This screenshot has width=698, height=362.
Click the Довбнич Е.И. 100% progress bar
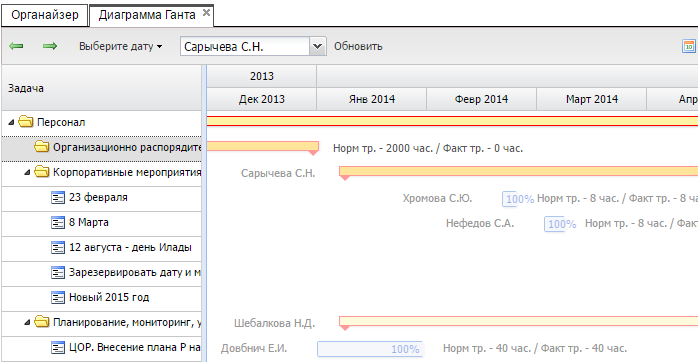coord(370,349)
